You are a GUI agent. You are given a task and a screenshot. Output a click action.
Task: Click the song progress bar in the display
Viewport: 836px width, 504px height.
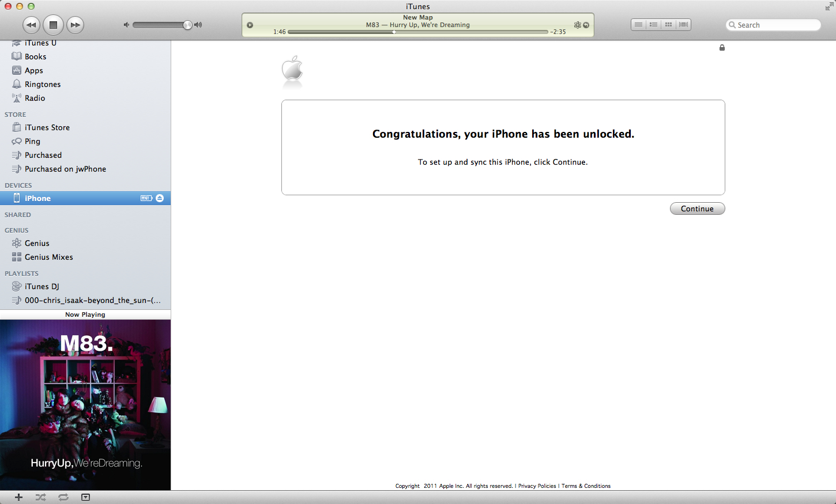pyautogui.click(x=417, y=32)
